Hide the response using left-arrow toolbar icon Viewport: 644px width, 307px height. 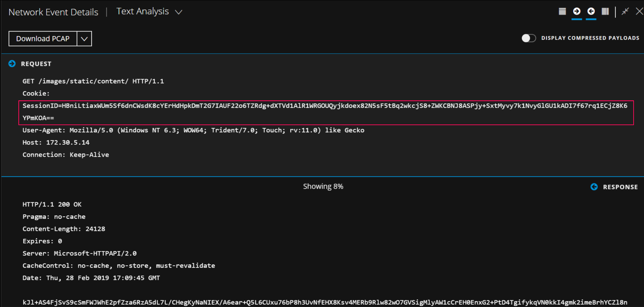(x=591, y=11)
